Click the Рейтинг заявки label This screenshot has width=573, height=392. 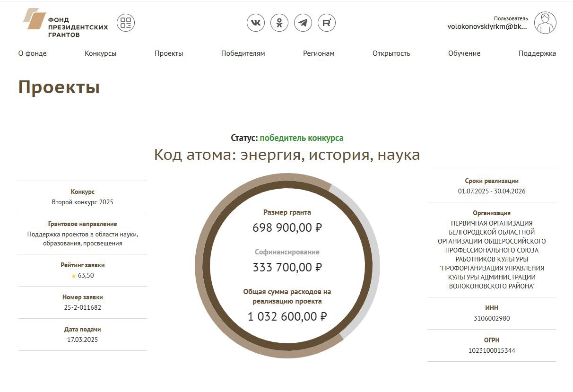pyautogui.click(x=83, y=265)
